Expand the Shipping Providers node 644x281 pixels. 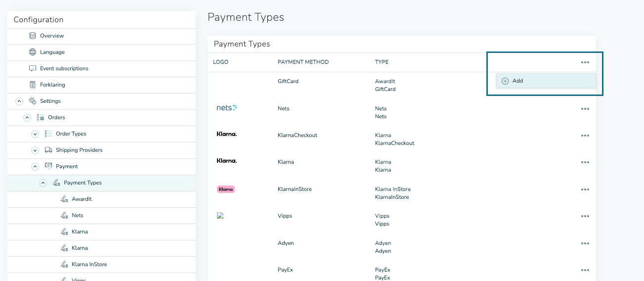point(35,150)
